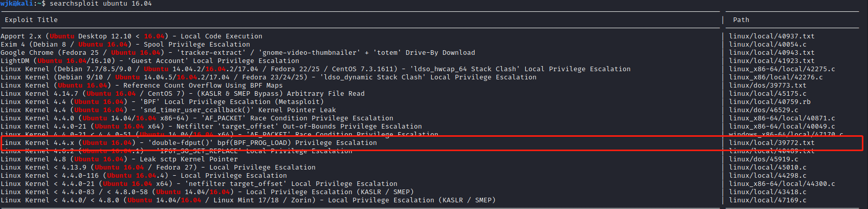Screen dimensions: 868x209
Task: Click path linux/dos/46529.c
Action: [x=764, y=110]
